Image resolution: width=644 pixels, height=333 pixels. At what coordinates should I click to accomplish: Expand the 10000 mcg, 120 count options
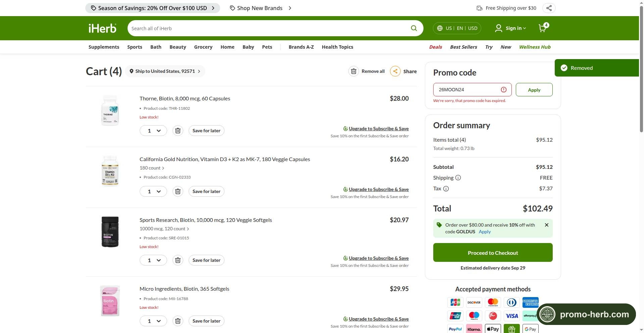click(164, 229)
